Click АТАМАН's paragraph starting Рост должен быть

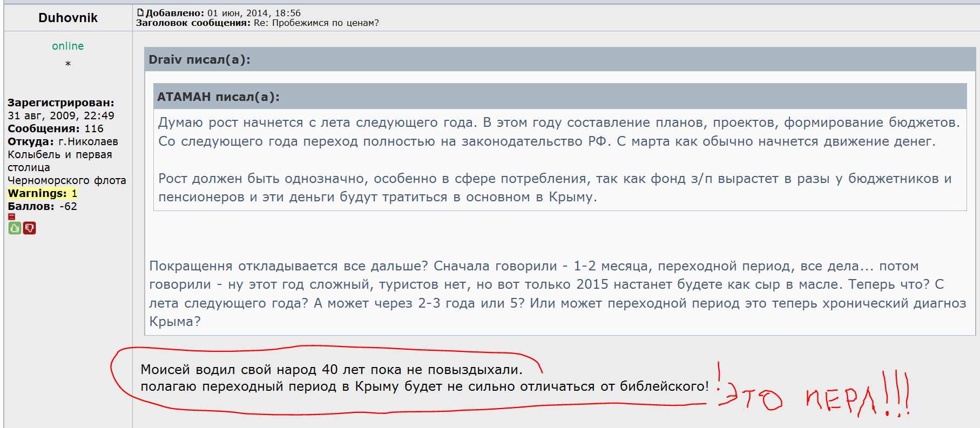555,187
